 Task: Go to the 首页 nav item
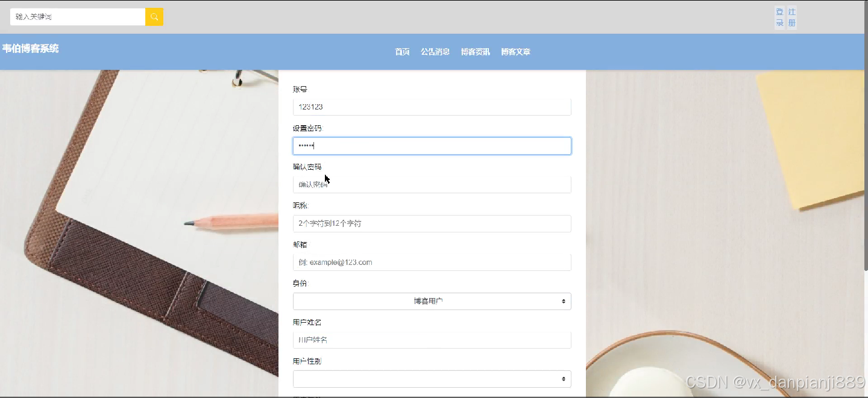[x=402, y=52]
